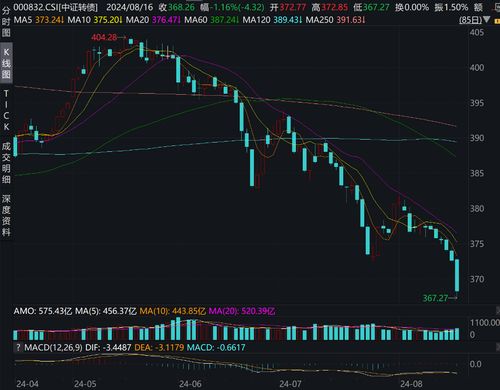Click the 405 price axis label
The width and height of the screenshot is (500, 390).
pos(477,32)
